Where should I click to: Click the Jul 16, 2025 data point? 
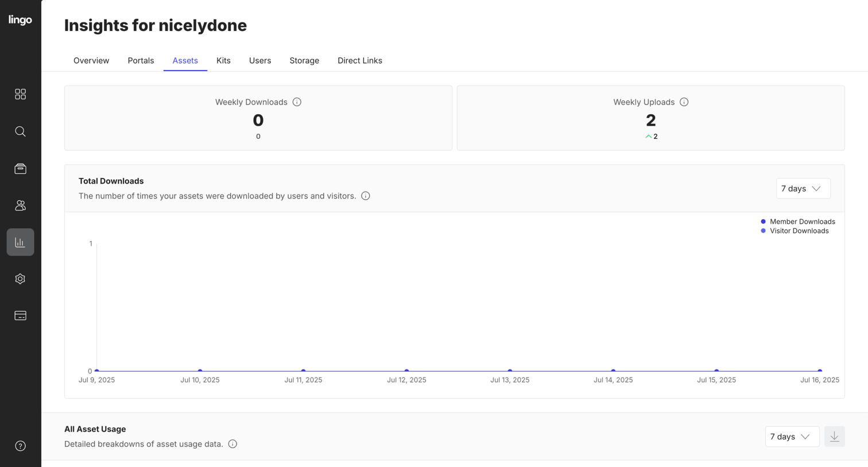[x=820, y=371]
